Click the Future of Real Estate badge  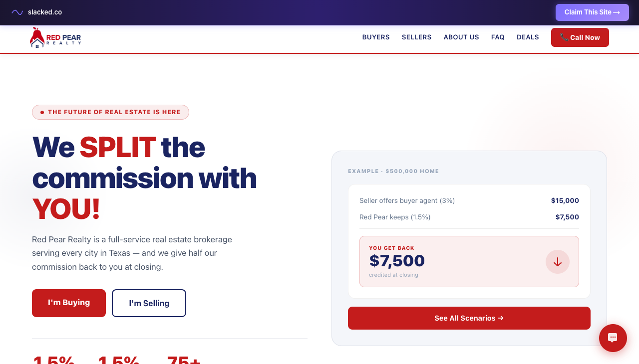coord(110,112)
